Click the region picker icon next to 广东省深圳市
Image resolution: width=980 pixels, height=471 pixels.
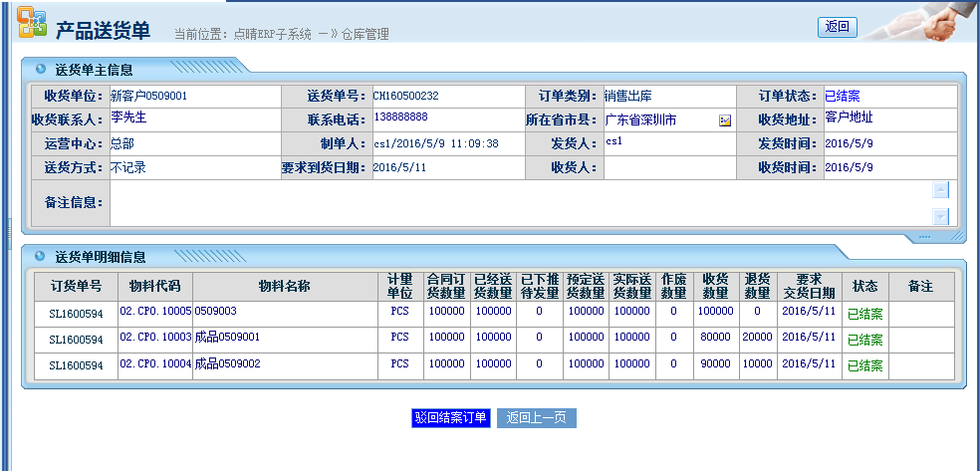coord(725,120)
